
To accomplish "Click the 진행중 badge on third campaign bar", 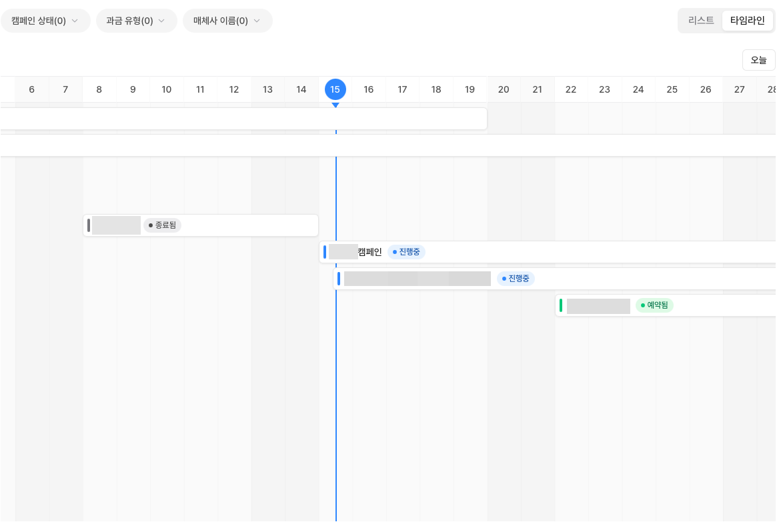I will pos(516,279).
